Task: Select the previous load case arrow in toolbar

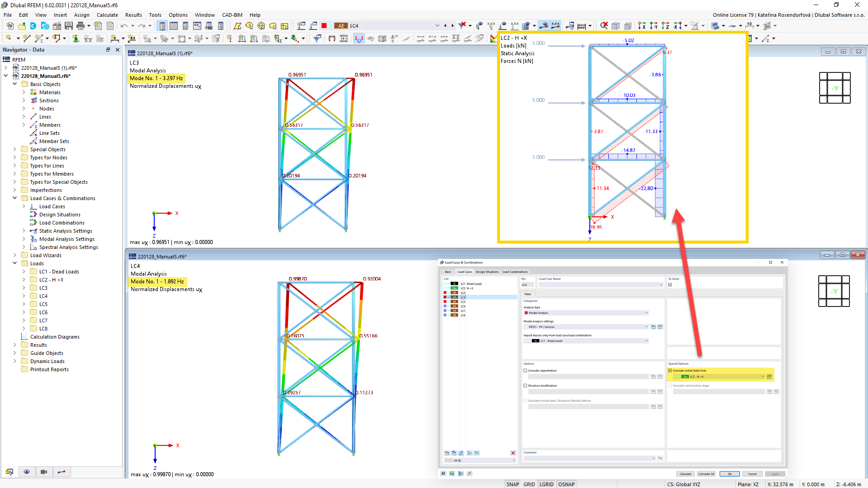Action: (445, 26)
